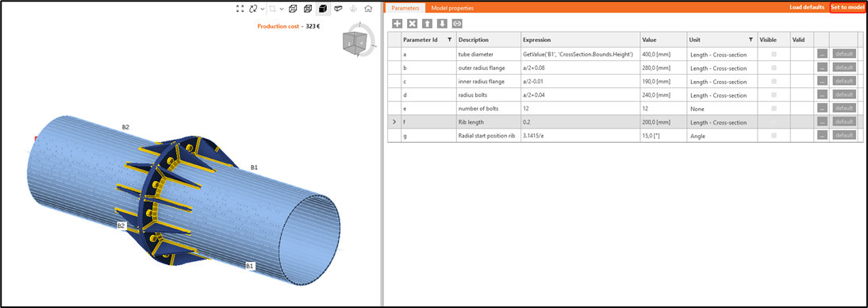Select the solid shaded view cube icon
The height and width of the screenshot is (308, 868).
(x=323, y=9)
